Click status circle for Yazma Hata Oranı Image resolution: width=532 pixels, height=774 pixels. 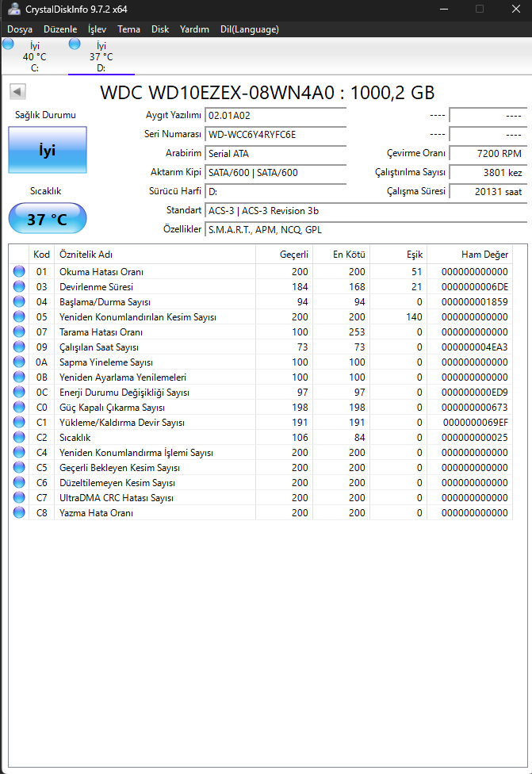point(19,512)
